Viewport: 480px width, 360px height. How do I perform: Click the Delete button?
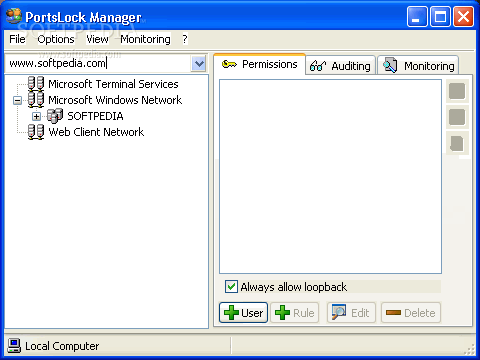point(411,312)
